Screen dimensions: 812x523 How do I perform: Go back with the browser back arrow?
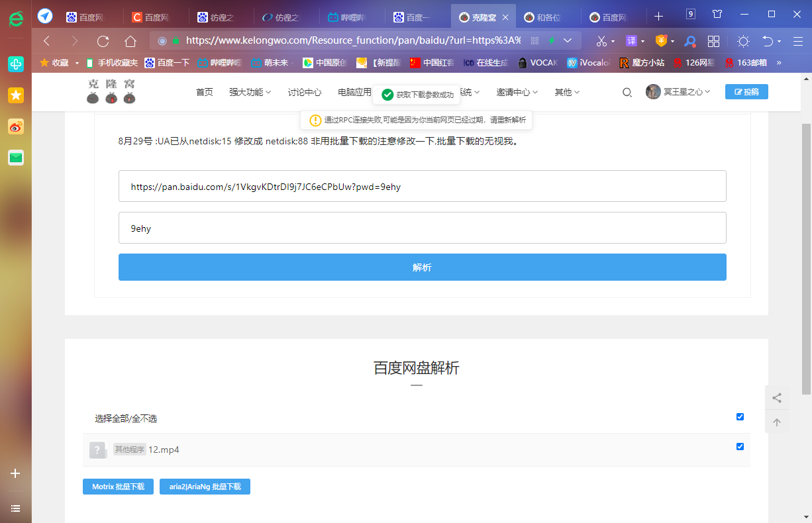point(47,41)
